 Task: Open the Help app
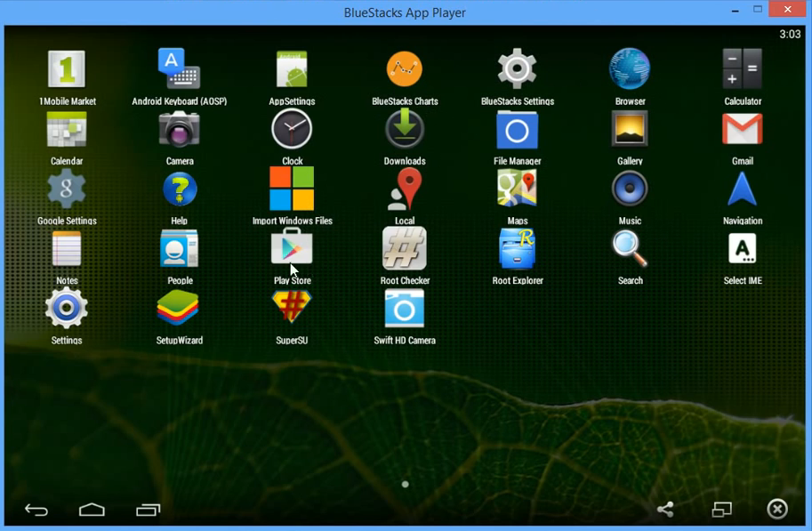179,189
